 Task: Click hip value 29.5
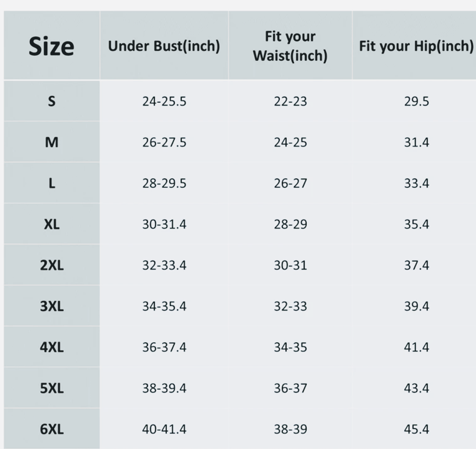point(416,102)
